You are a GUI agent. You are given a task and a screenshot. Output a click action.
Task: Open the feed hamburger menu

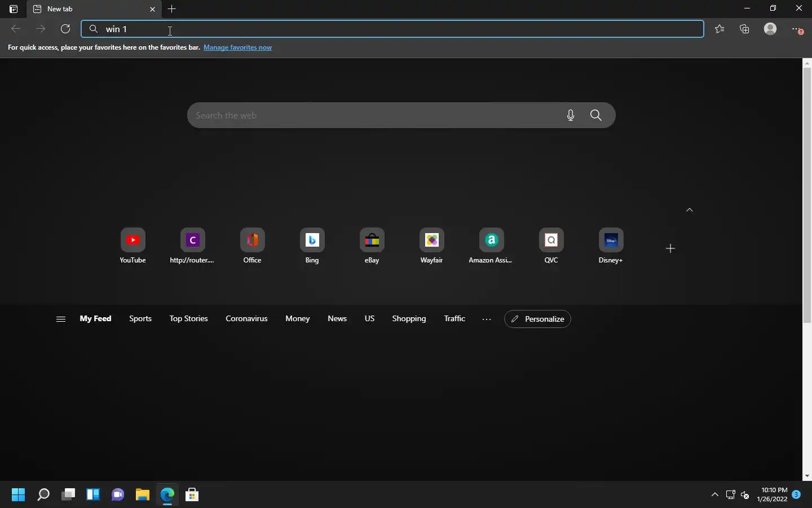(61, 319)
